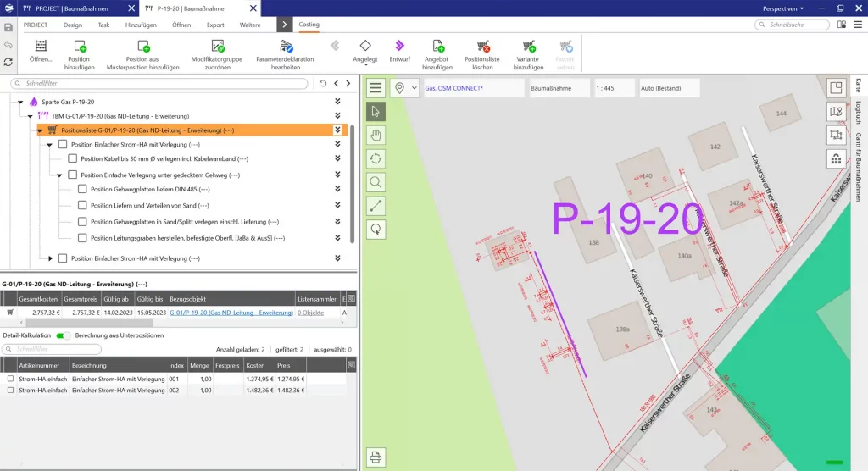Click the 0 Objekte link

pos(310,313)
